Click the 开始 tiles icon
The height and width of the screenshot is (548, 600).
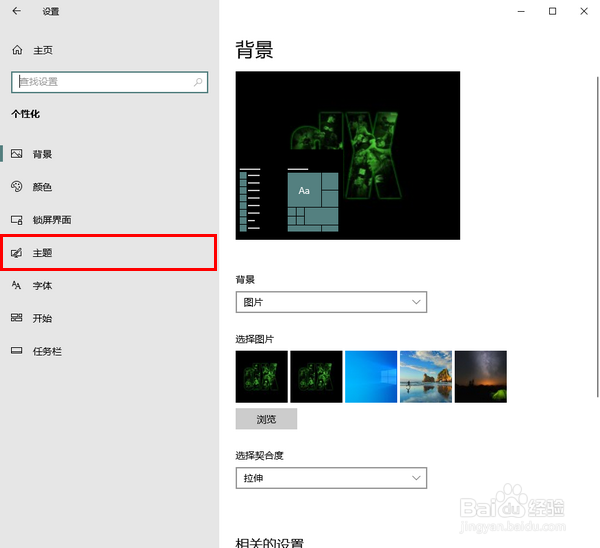point(16,318)
